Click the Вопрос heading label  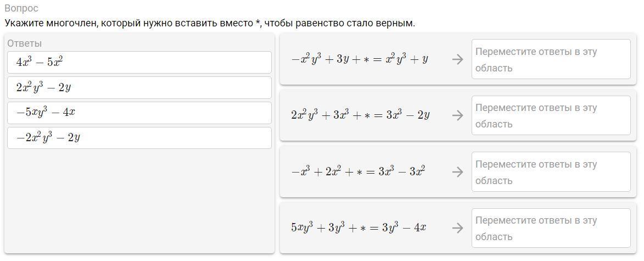click(21, 8)
